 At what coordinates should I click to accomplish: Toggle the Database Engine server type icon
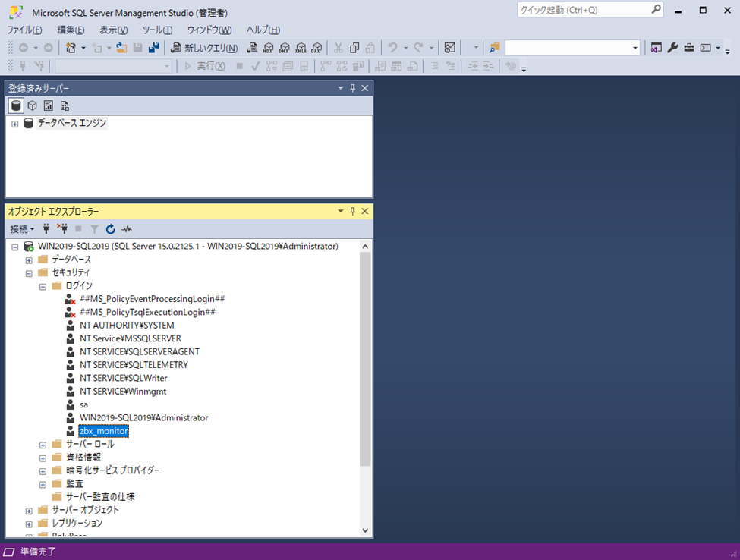pos(15,105)
